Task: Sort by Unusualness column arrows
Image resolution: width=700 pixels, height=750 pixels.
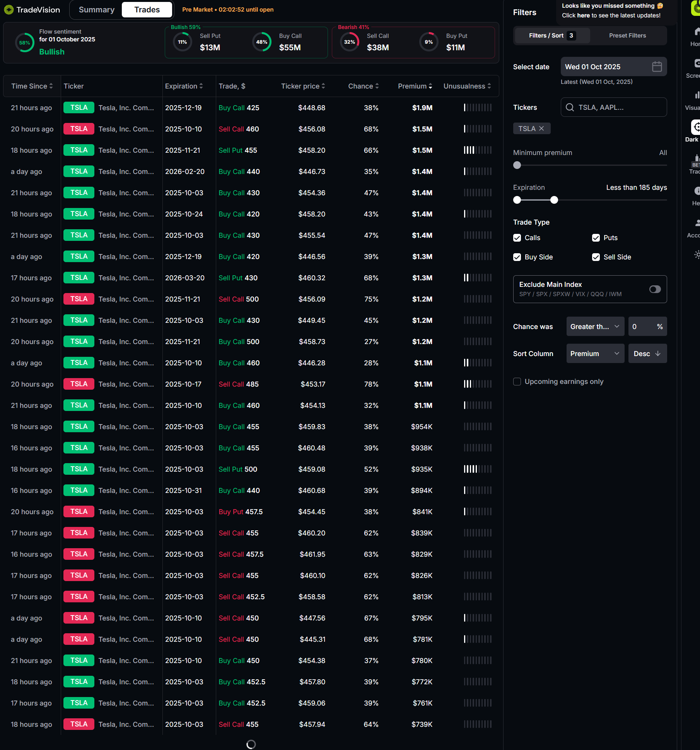Action: (x=489, y=86)
